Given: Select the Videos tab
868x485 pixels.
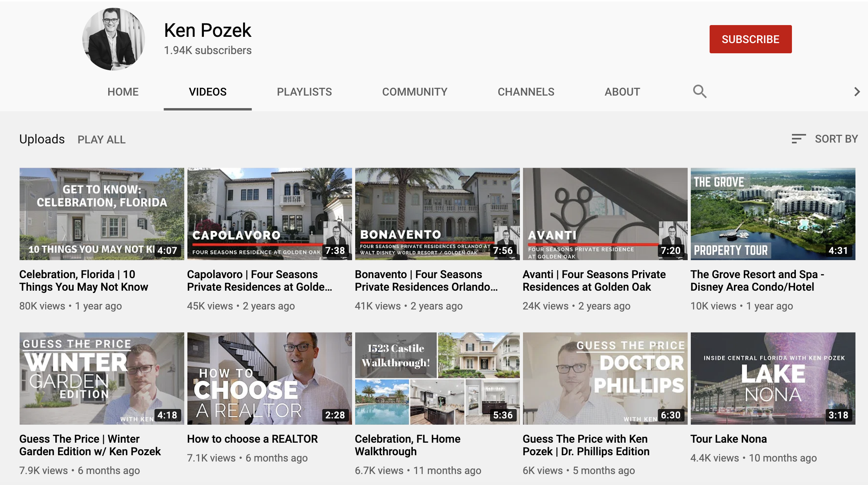Looking at the screenshot, I should [208, 92].
